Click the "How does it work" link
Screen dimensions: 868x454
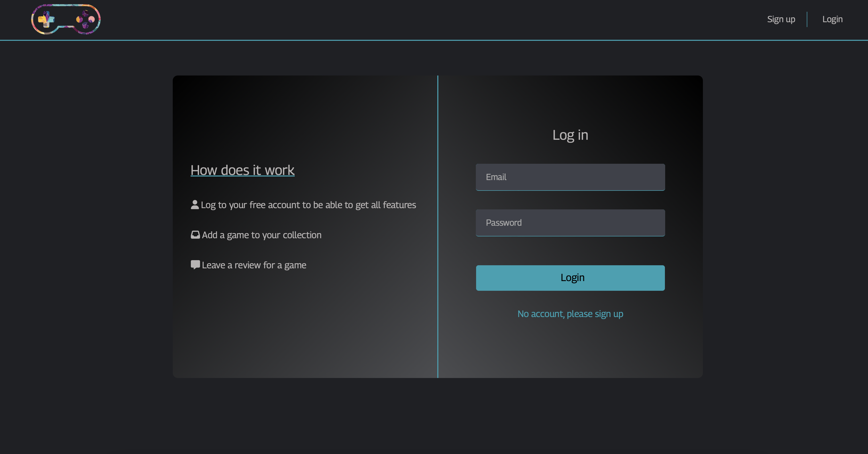click(242, 170)
